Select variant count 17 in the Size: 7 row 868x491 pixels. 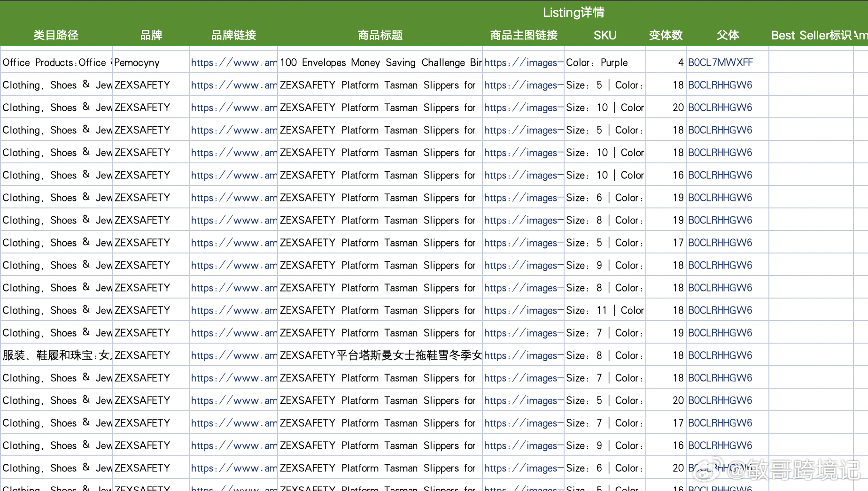[666, 423]
